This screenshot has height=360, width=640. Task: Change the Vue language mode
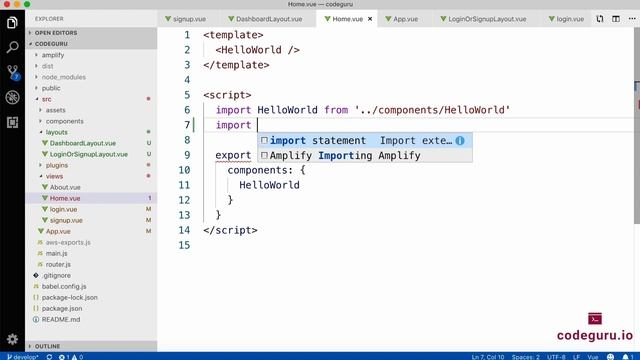pyautogui.click(x=593, y=357)
